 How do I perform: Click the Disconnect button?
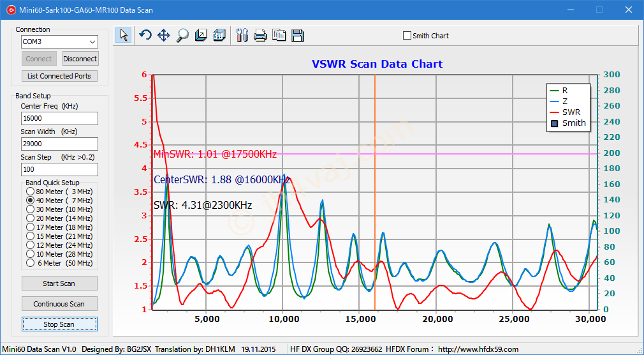[x=80, y=59]
